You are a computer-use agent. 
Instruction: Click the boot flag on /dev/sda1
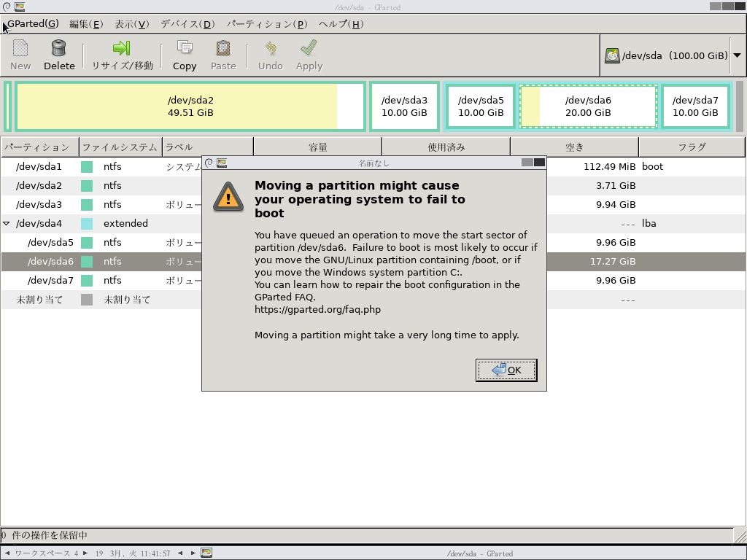652,167
